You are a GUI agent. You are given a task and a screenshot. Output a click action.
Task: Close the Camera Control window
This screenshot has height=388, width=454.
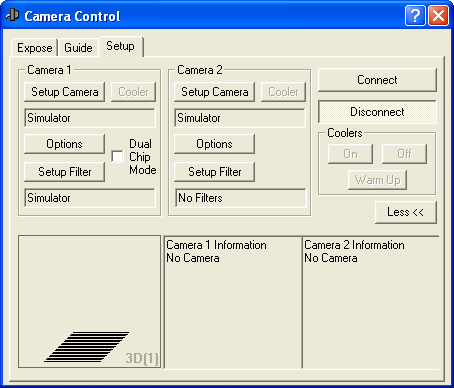(438, 15)
